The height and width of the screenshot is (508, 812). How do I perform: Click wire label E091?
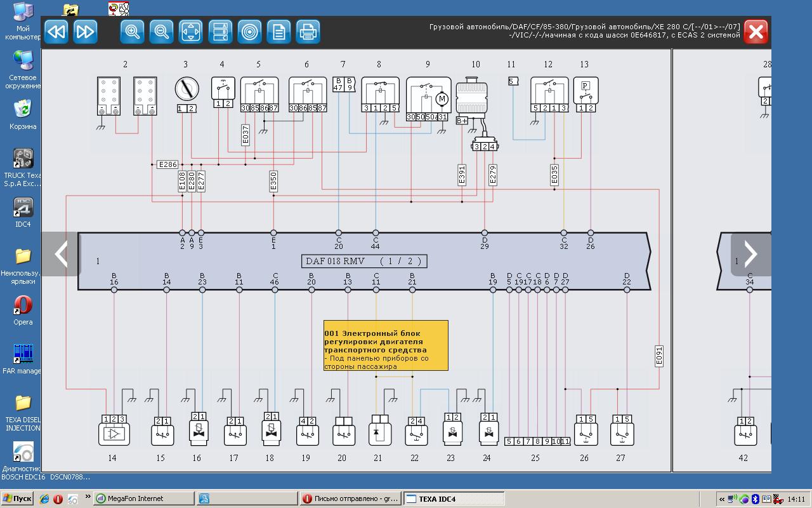click(x=659, y=356)
